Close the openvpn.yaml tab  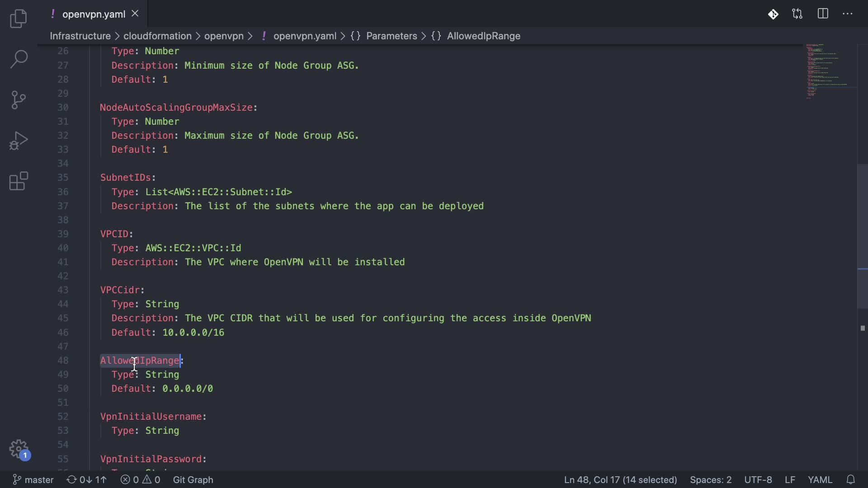135,14
